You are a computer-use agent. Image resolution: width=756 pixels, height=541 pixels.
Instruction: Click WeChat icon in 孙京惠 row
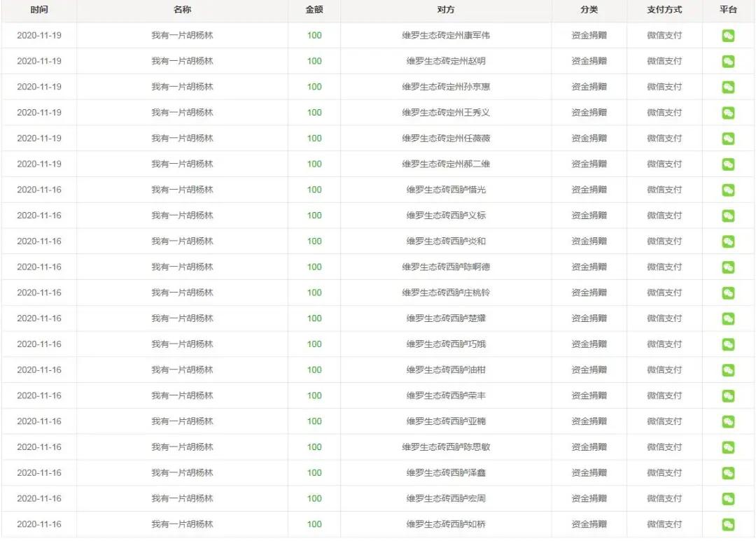(728, 87)
